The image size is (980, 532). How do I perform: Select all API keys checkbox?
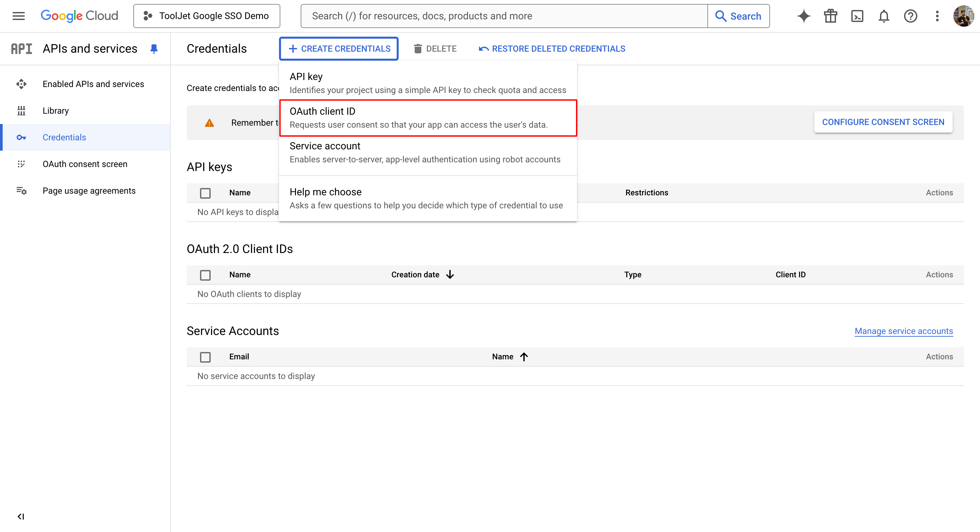[205, 193]
